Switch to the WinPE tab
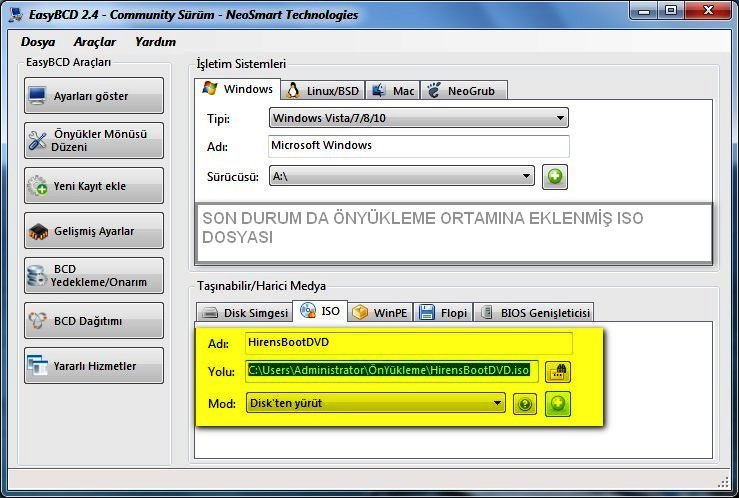Screen dimensions: 739x498 pyautogui.click(x=380, y=312)
